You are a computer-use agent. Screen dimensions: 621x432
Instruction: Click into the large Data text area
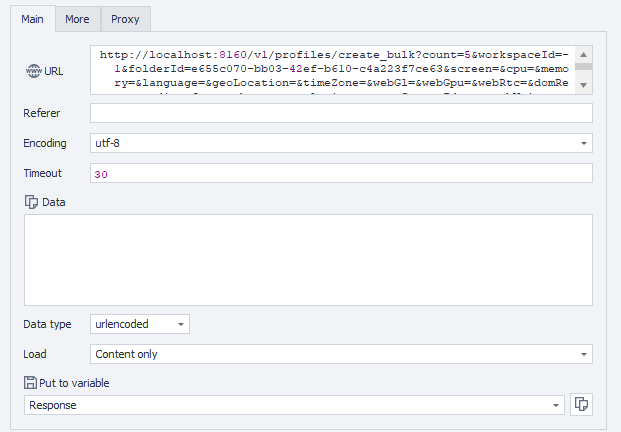pyautogui.click(x=308, y=259)
